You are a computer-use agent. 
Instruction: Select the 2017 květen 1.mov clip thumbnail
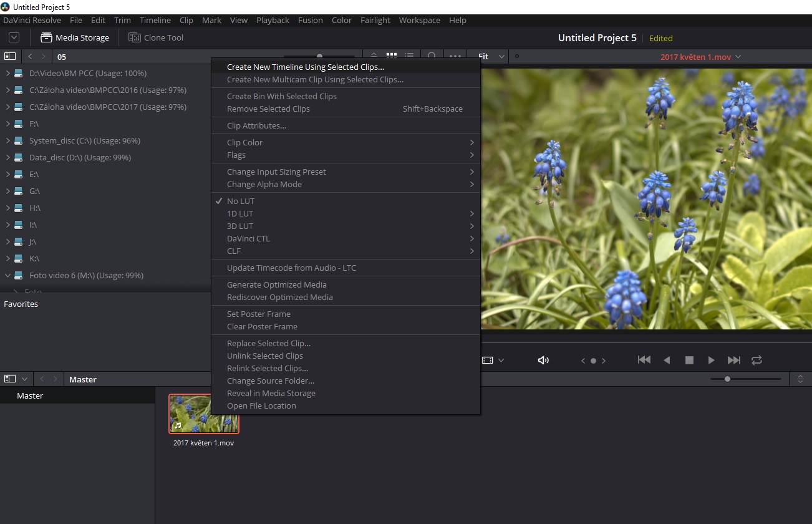coord(204,414)
